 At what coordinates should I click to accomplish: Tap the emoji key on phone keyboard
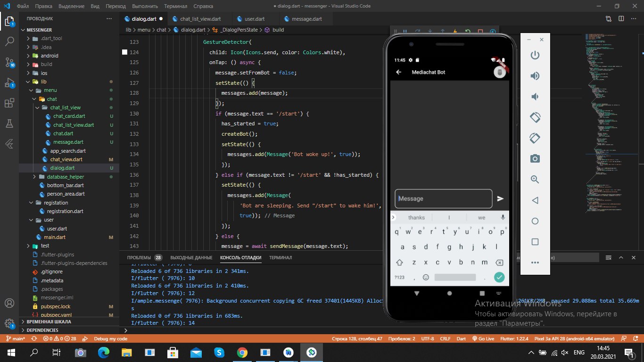click(x=426, y=277)
